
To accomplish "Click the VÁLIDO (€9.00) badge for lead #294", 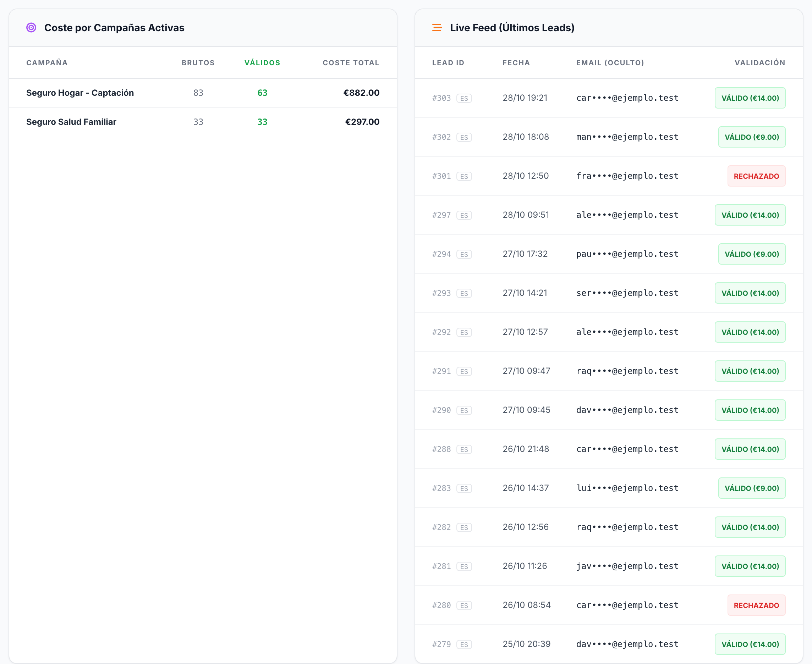I will click(x=752, y=254).
